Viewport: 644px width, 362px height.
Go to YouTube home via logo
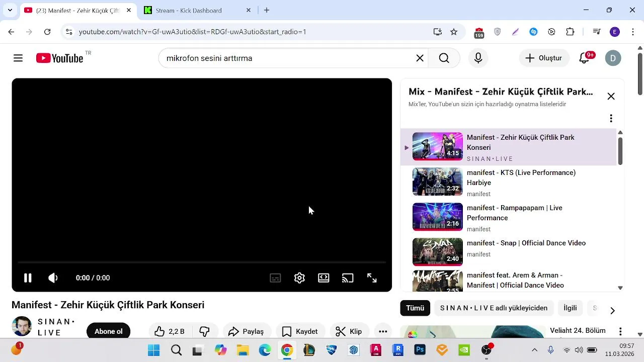click(60, 58)
